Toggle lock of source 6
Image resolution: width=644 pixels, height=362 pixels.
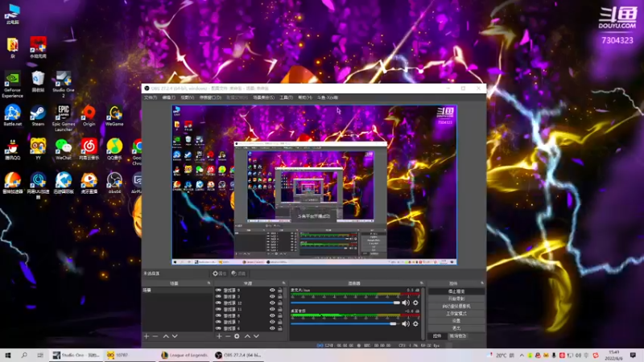280,328
